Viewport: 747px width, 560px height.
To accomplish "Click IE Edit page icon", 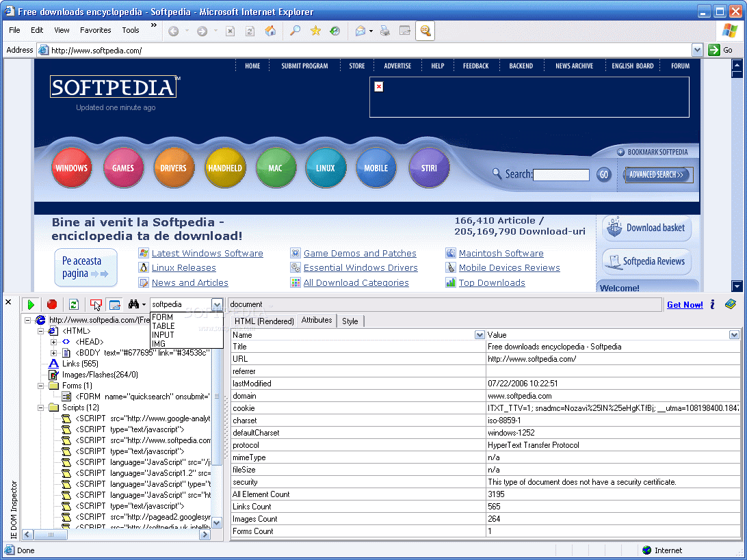I will [x=404, y=31].
